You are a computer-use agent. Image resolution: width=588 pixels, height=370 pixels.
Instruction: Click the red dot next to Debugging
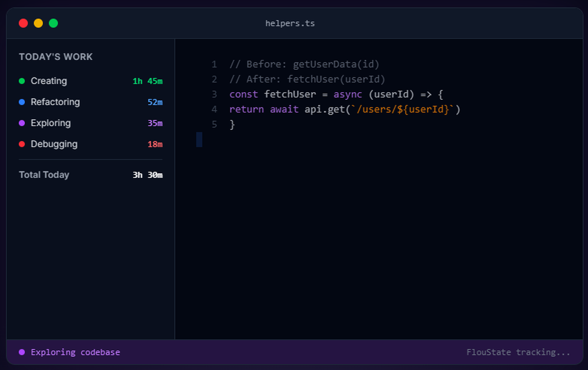click(x=23, y=144)
